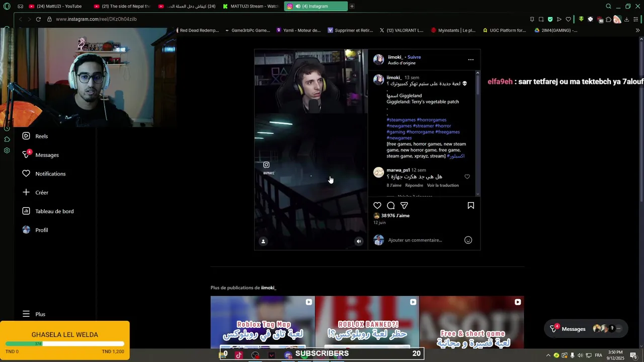This screenshot has height=362, width=644.
Task: Open a new browser tab with plus
Action: coord(352,6)
